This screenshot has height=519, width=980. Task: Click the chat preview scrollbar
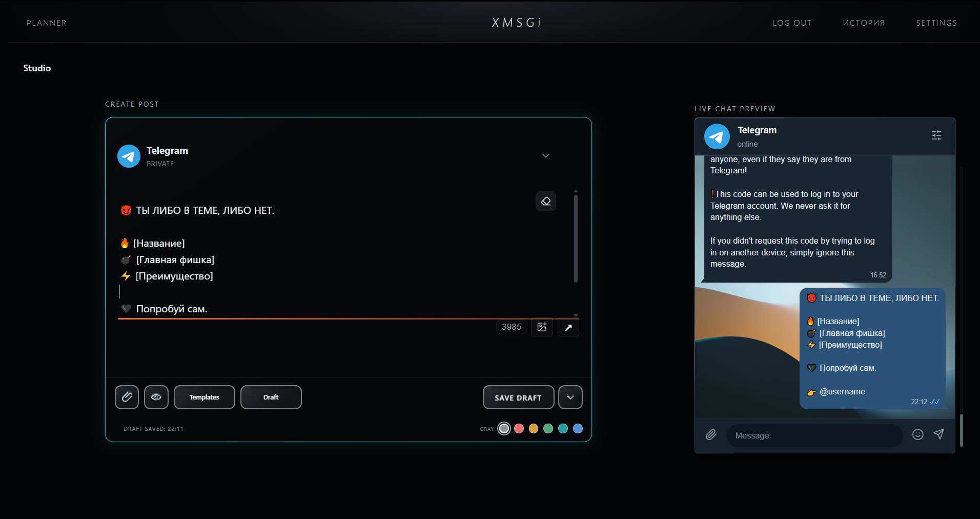coord(962,430)
